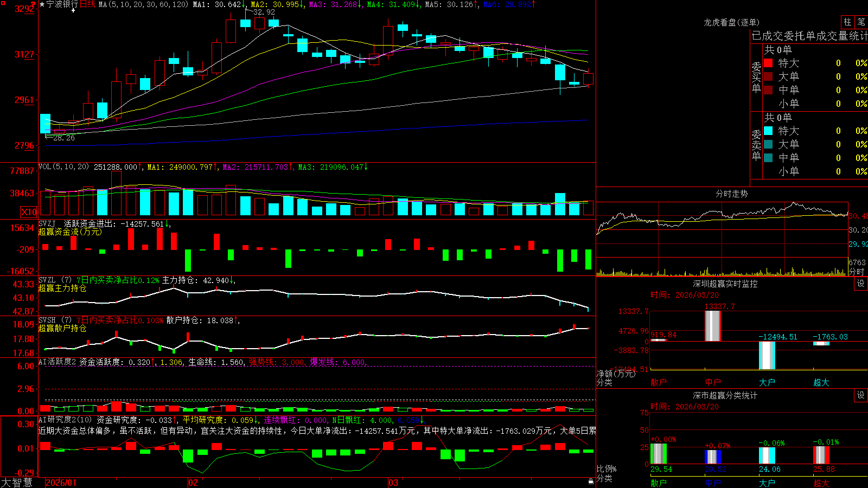Click the 大智慧 logo text at bottom left
This screenshot has width=868, height=488.
17,483
